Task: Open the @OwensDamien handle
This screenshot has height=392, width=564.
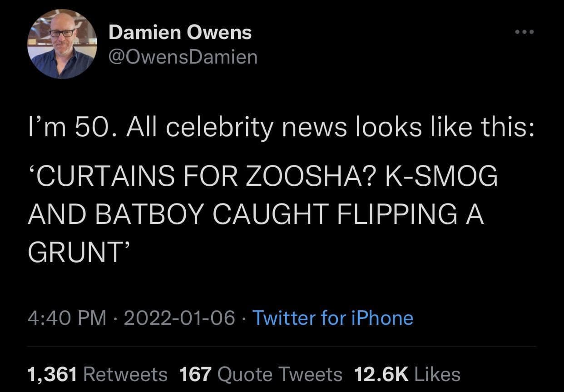Action: pos(182,57)
